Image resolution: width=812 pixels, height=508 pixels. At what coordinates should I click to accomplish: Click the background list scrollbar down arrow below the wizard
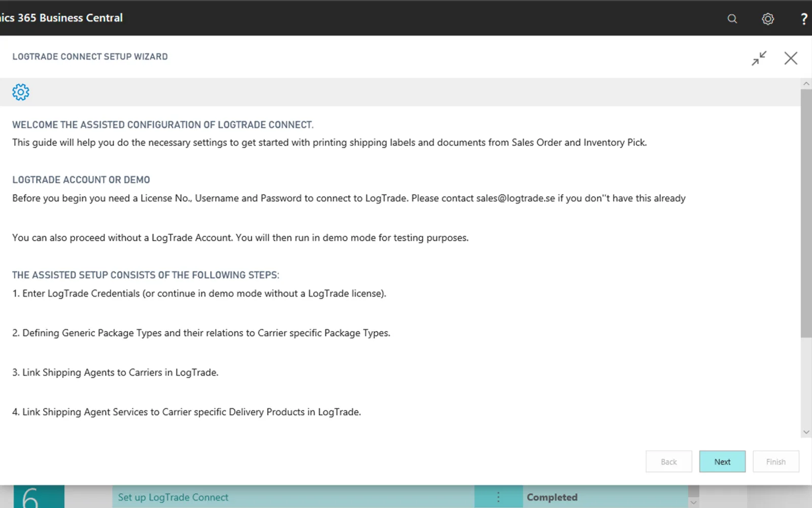click(x=694, y=503)
